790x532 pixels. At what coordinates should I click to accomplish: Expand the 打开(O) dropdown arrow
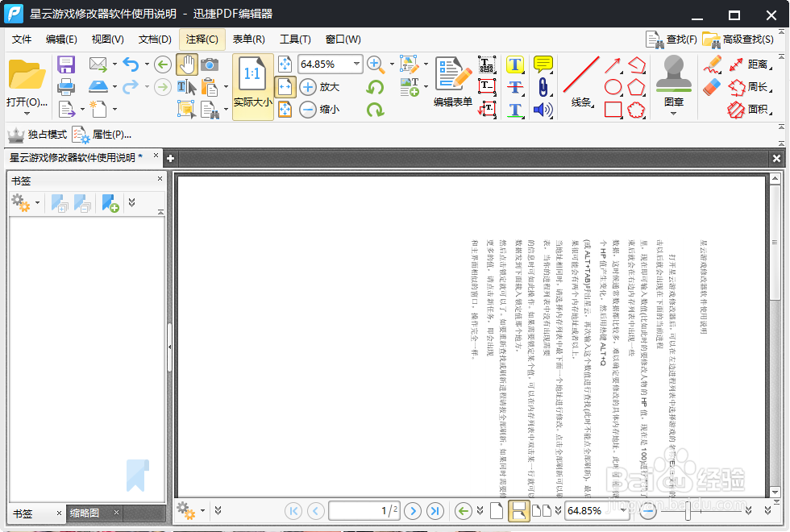[27, 114]
